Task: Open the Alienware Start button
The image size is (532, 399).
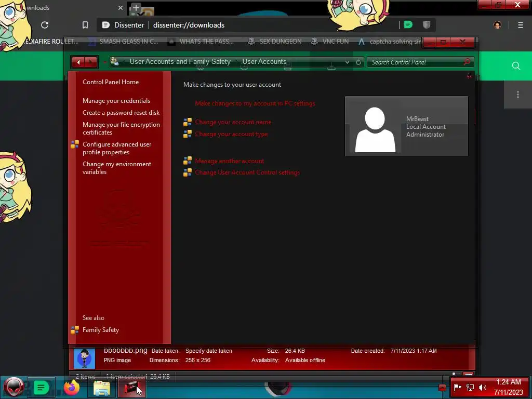Action: (14, 387)
